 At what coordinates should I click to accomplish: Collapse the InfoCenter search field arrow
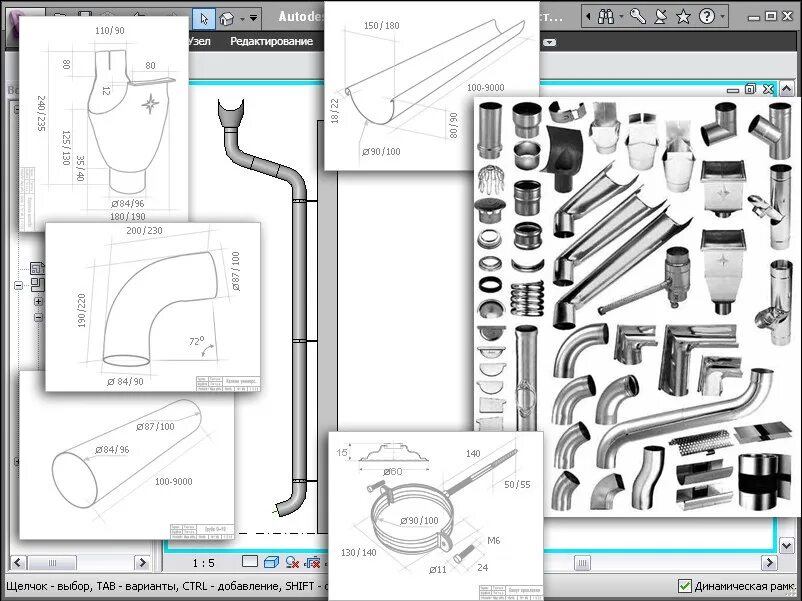588,17
